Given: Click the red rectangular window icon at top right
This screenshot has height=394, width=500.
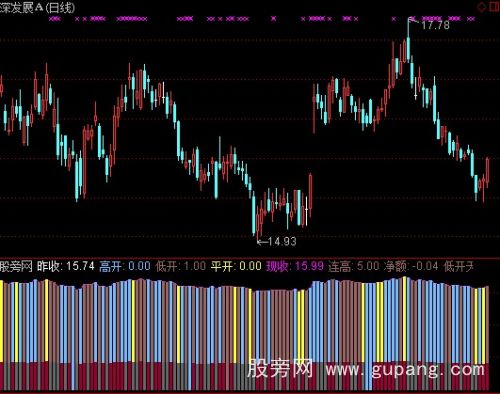Looking at the screenshot, I should click(x=494, y=7).
